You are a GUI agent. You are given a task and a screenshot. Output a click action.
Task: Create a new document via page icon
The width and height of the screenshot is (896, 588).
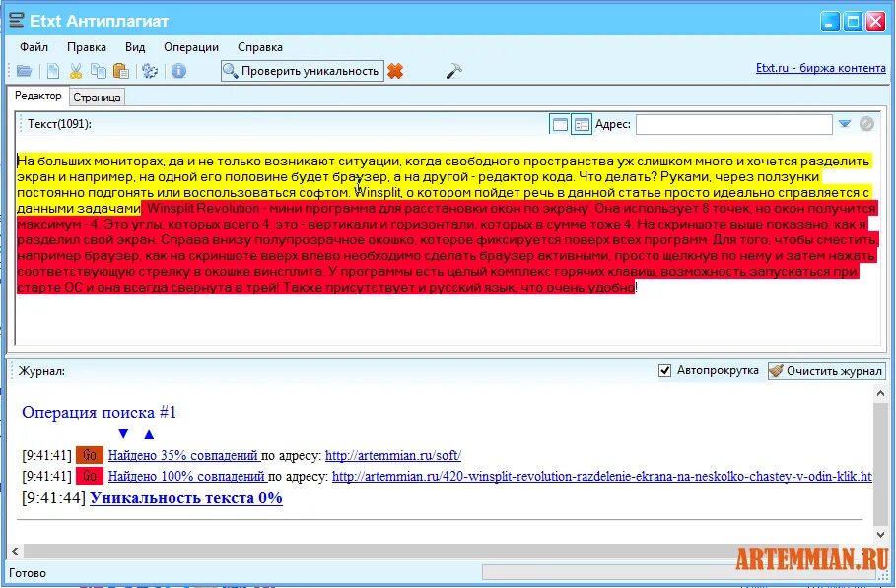pos(53,71)
